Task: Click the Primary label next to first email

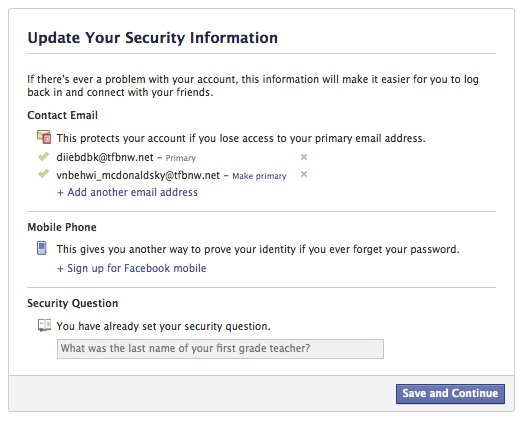Action: click(x=180, y=158)
